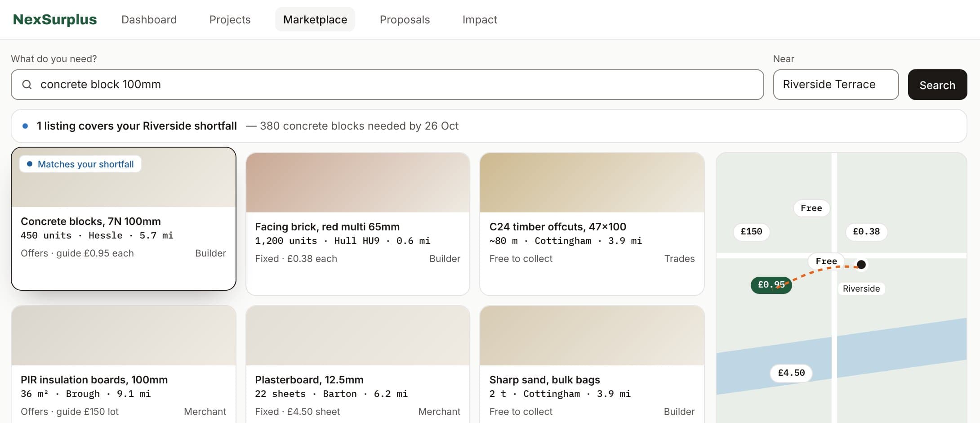Click 'Offers · guide £0.95 each' price text
The height and width of the screenshot is (423, 980).
[x=77, y=253]
